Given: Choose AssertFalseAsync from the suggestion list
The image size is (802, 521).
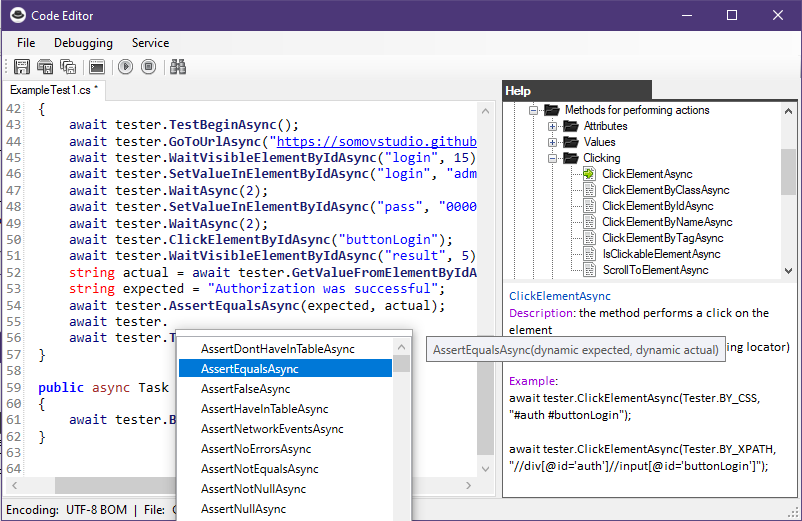Looking at the screenshot, I should [x=245, y=389].
